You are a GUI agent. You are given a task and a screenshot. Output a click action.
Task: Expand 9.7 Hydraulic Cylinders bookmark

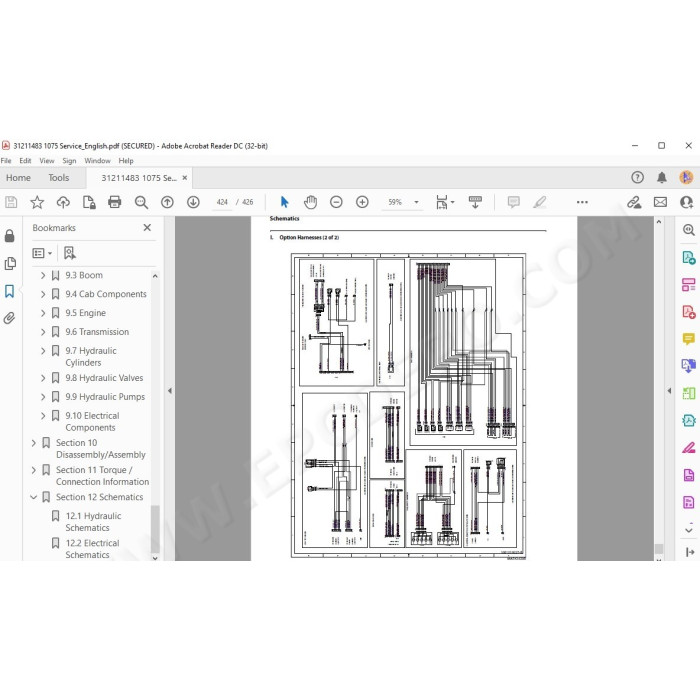tap(43, 351)
